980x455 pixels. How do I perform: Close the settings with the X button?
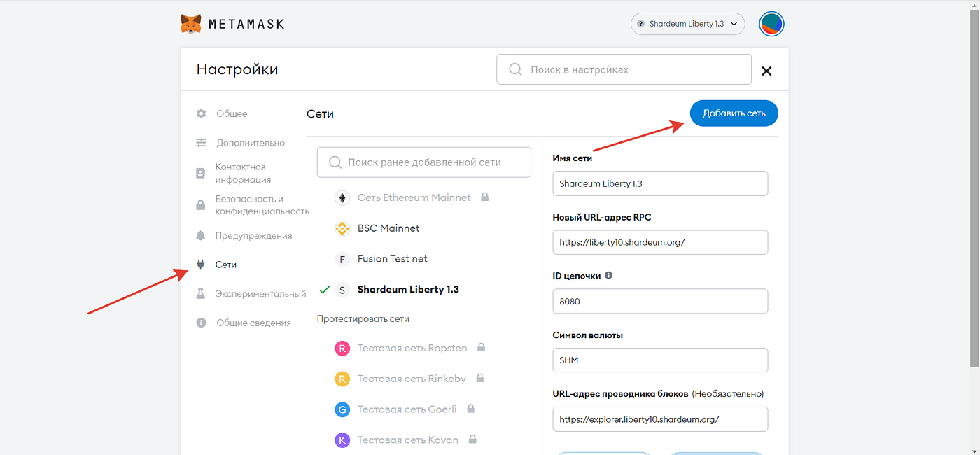[766, 71]
